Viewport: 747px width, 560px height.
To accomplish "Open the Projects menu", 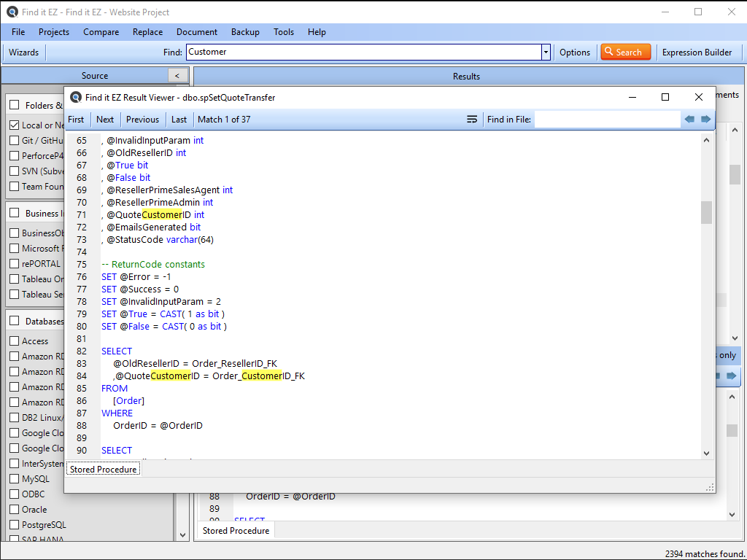I will click(x=54, y=32).
